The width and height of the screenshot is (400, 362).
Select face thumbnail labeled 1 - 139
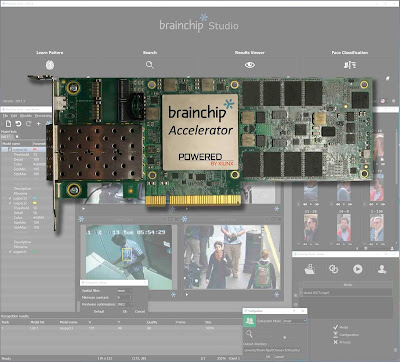(377, 228)
